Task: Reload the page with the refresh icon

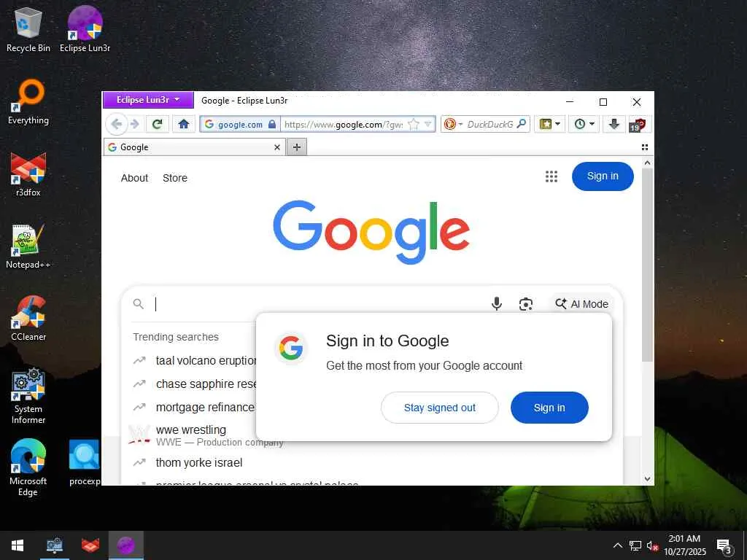Action: (x=158, y=124)
